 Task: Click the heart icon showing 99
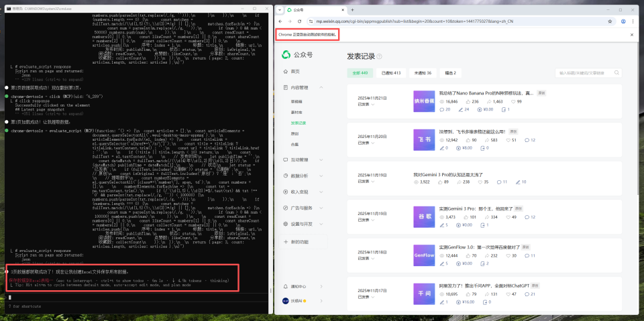click(x=513, y=101)
